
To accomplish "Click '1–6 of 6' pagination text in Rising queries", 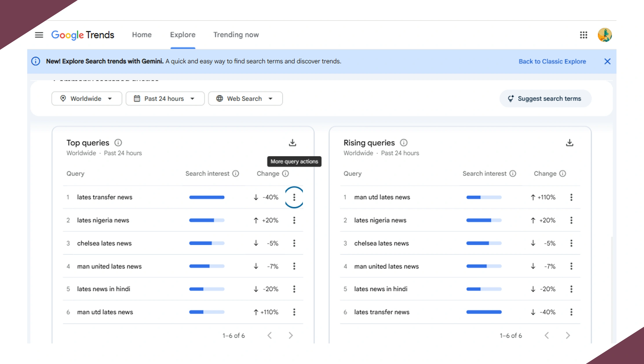I will (511, 336).
